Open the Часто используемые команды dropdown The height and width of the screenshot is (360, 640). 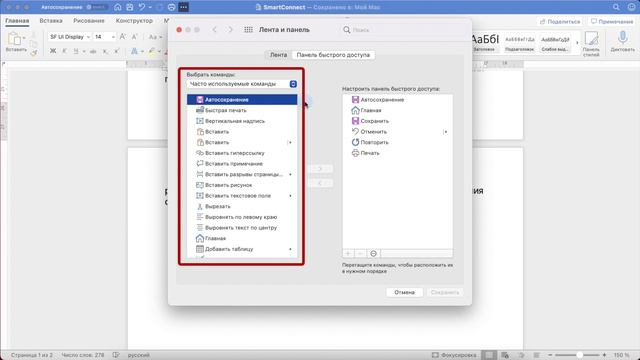(242, 84)
